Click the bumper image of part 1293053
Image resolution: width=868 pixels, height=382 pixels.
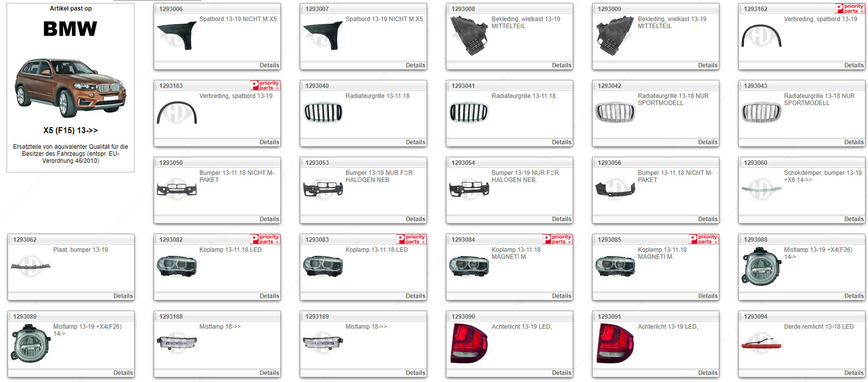[x=323, y=189]
